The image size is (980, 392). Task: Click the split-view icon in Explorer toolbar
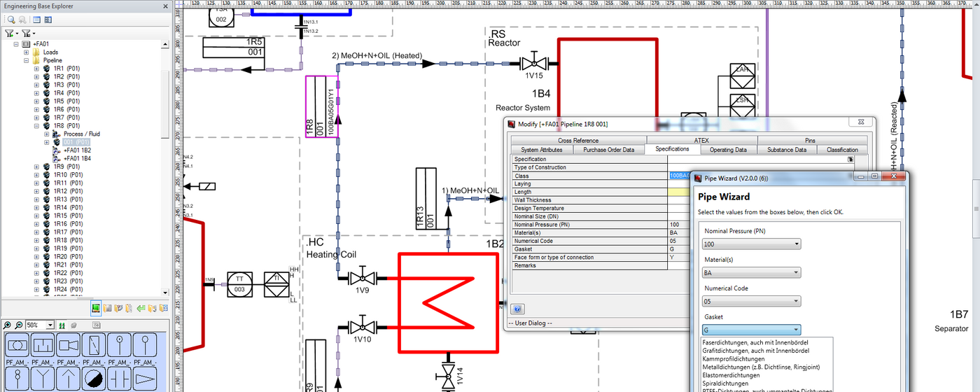pos(47,20)
